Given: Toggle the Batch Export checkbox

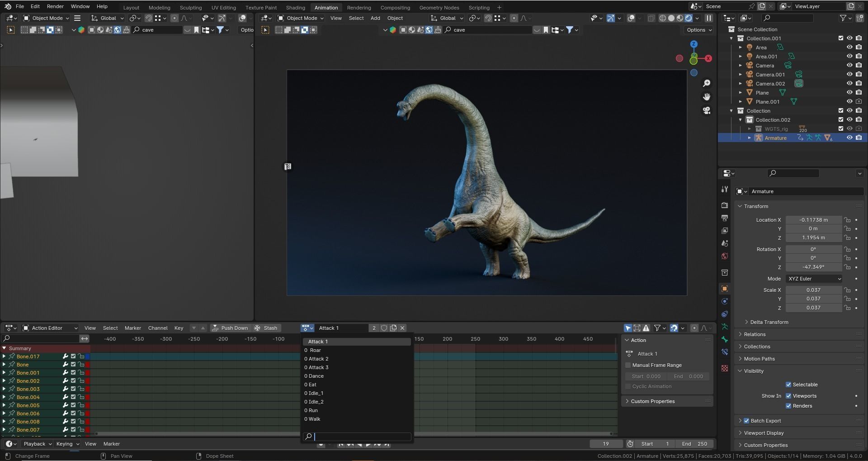Looking at the screenshot, I should [x=746, y=421].
